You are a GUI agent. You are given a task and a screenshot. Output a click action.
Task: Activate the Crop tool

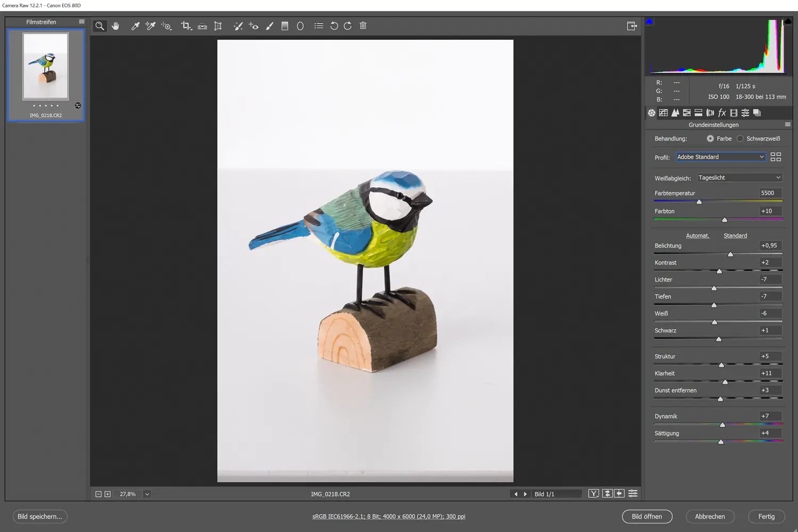[186, 26]
